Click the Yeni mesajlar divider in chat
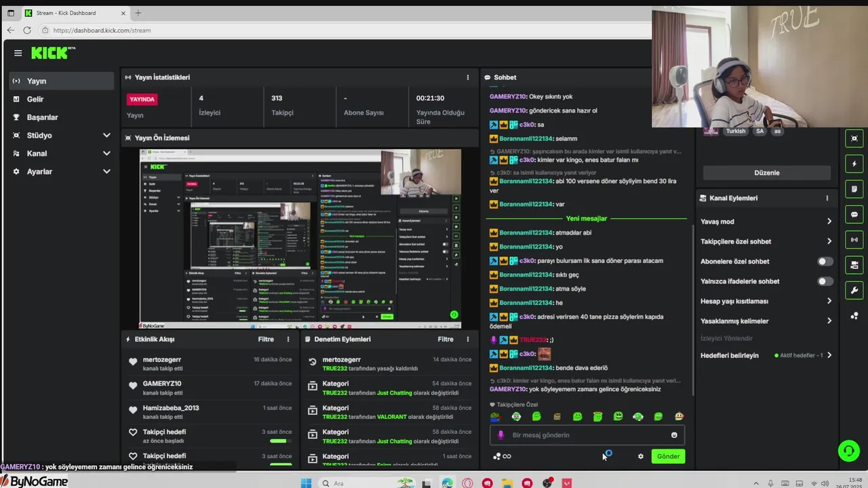 point(587,218)
